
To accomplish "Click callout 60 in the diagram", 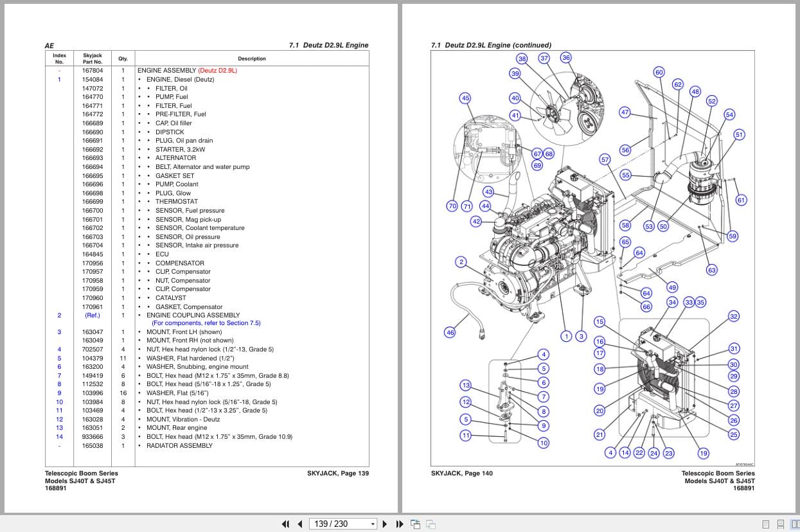I will 659,72.
